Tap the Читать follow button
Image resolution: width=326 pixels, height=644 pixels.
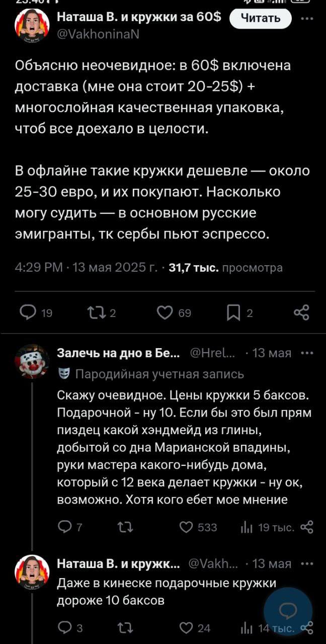261,19
